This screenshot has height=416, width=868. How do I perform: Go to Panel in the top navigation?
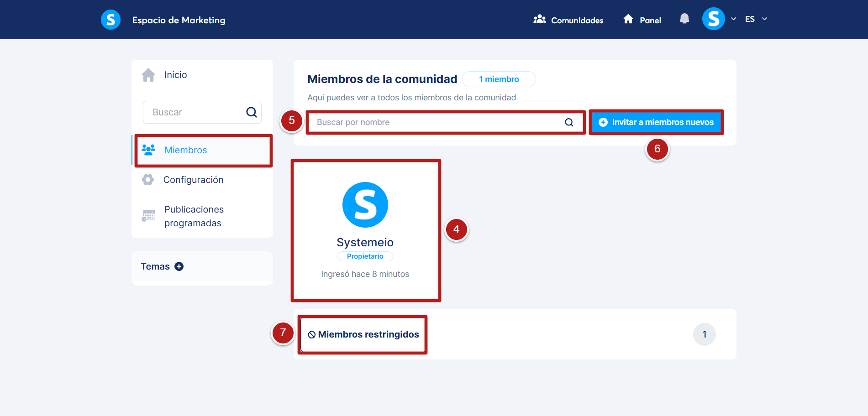pos(642,20)
